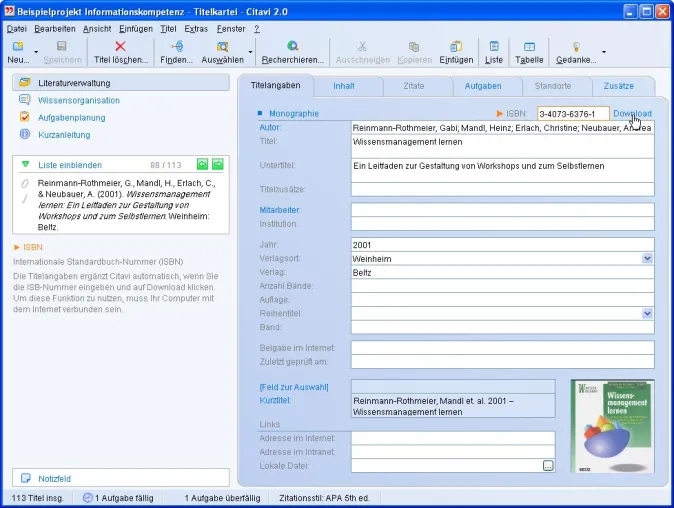Click the Kopieren toolbar icon

(414, 46)
